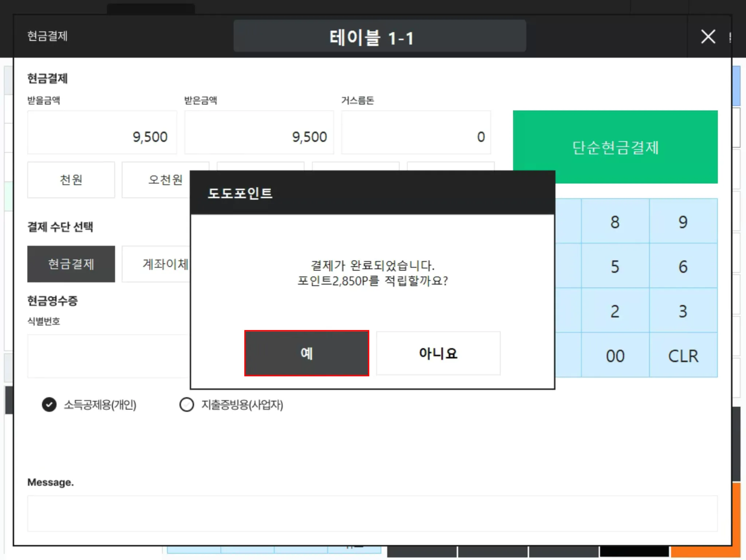Choose 계좌이체 payment method tab
746x560 pixels.
(x=156, y=264)
